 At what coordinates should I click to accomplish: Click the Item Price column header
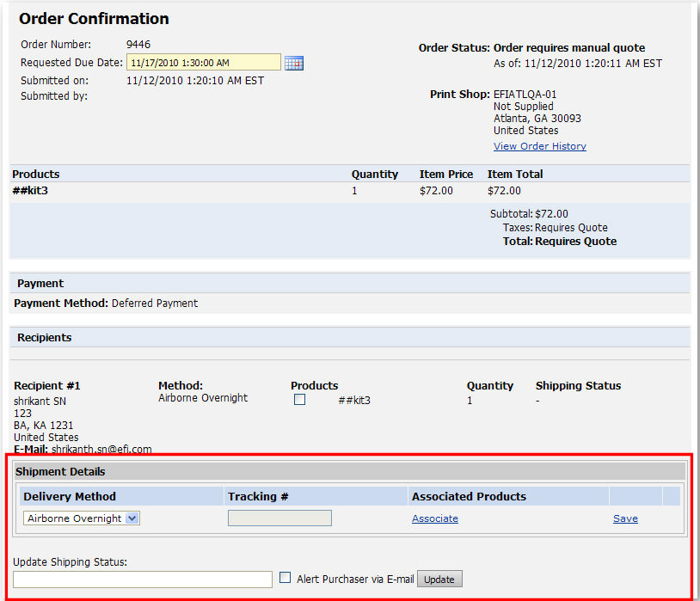pyautogui.click(x=445, y=174)
